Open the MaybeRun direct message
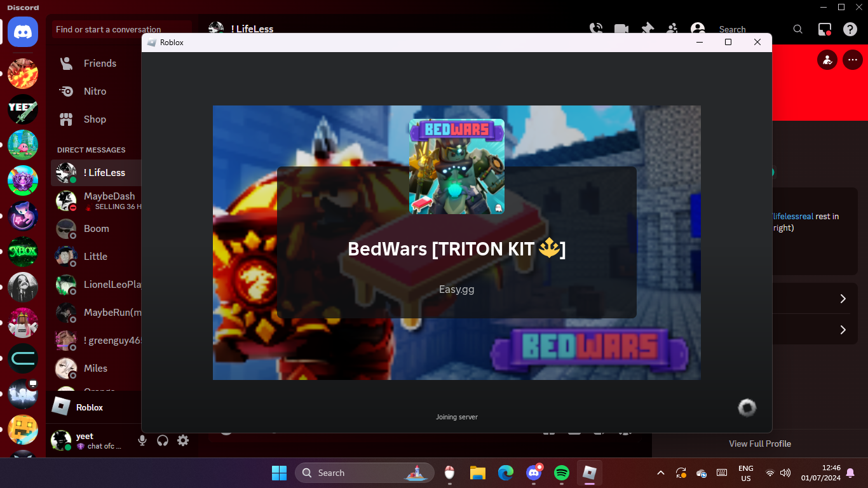 coord(95,313)
